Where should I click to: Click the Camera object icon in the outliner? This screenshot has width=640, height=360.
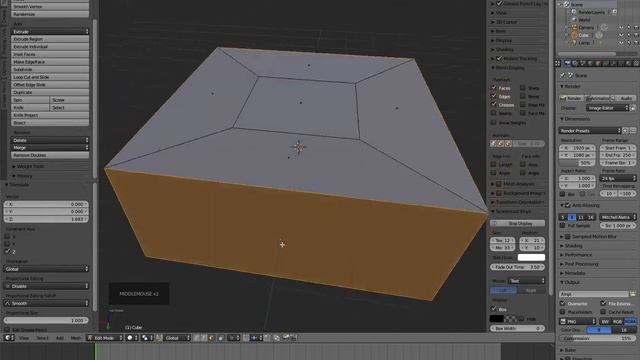click(x=574, y=27)
